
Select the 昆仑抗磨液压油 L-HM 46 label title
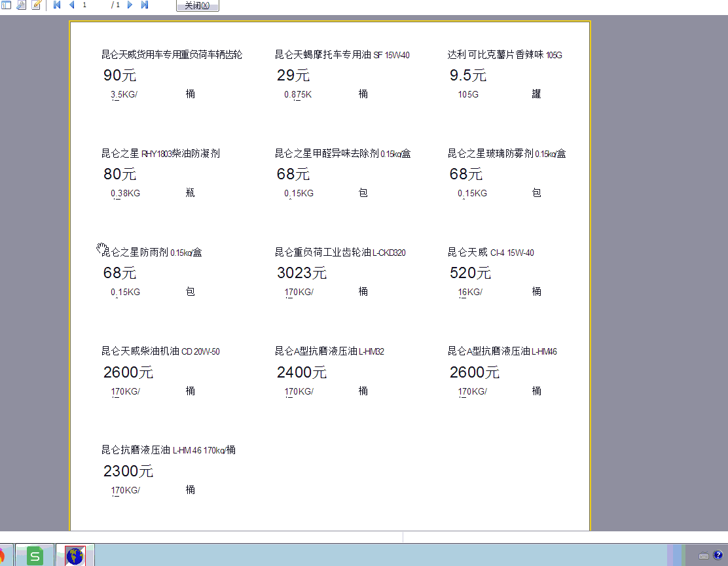coord(168,450)
